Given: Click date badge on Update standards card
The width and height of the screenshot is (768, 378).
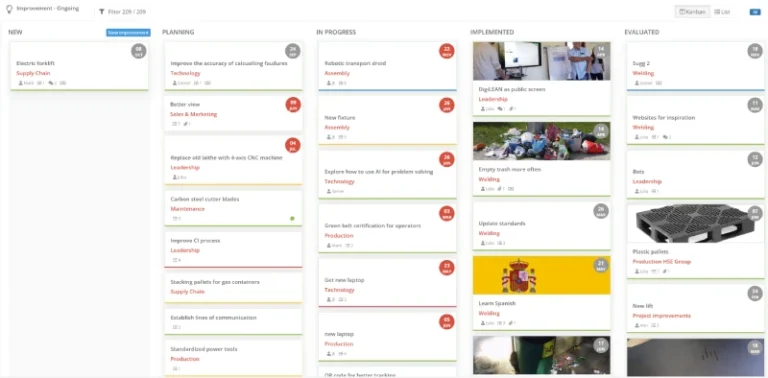Looking at the screenshot, I should coord(601,211).
